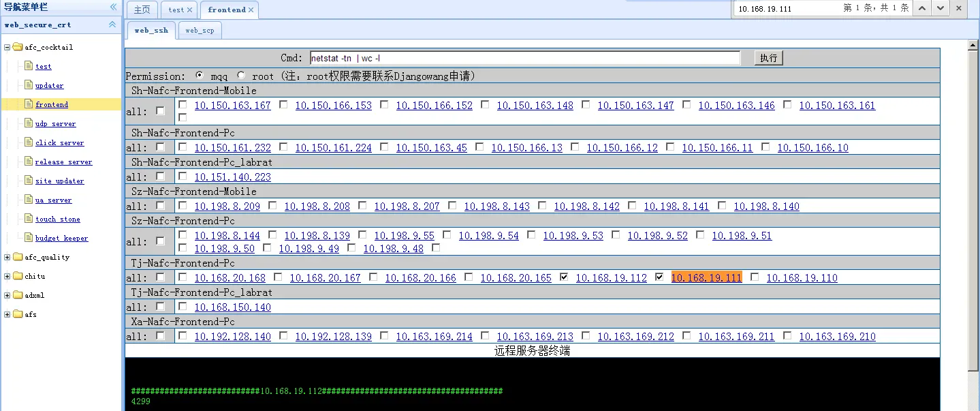This screenshot has height=411, width=980.
Task: Select the root permission radio
Action: (241, 75)
